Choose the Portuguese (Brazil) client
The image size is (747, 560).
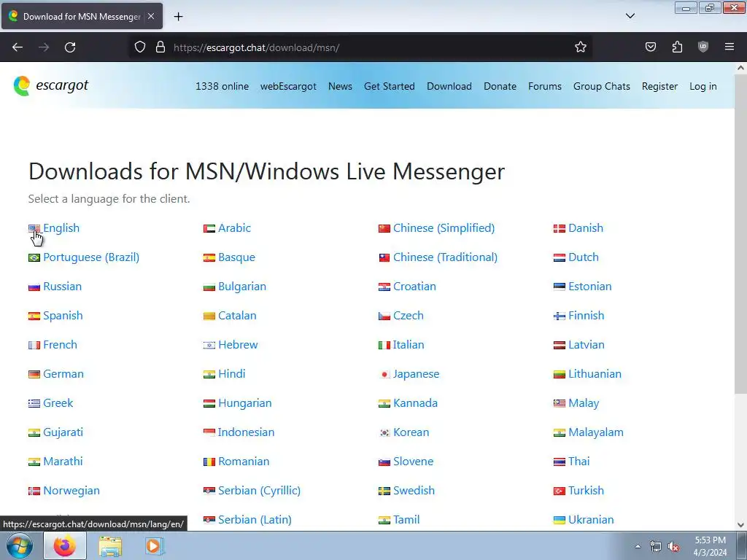point(91,257)
